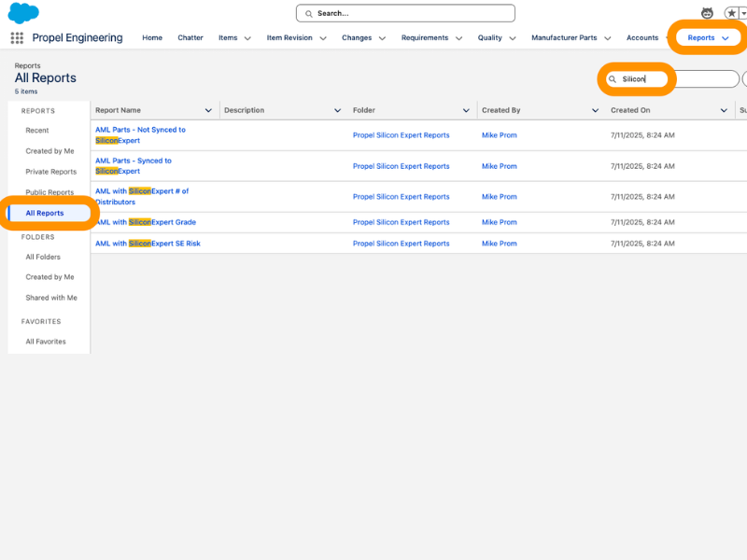Expand the Manufacturer Parts dropdown chevron

point(608,38)
